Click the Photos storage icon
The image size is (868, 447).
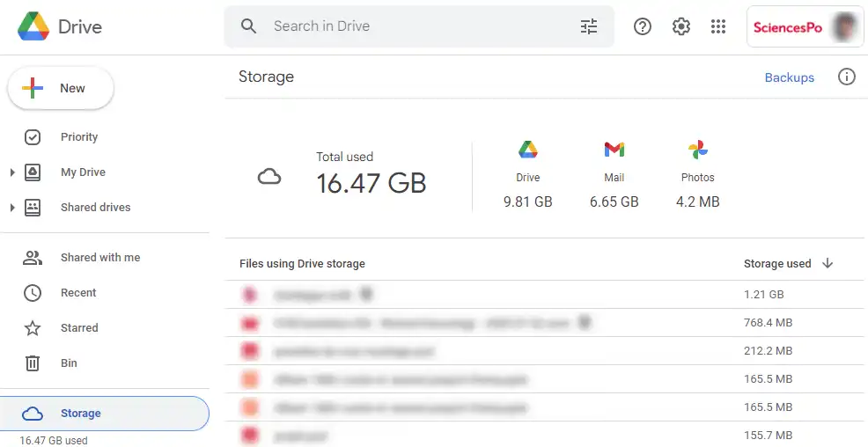point(697,150)
